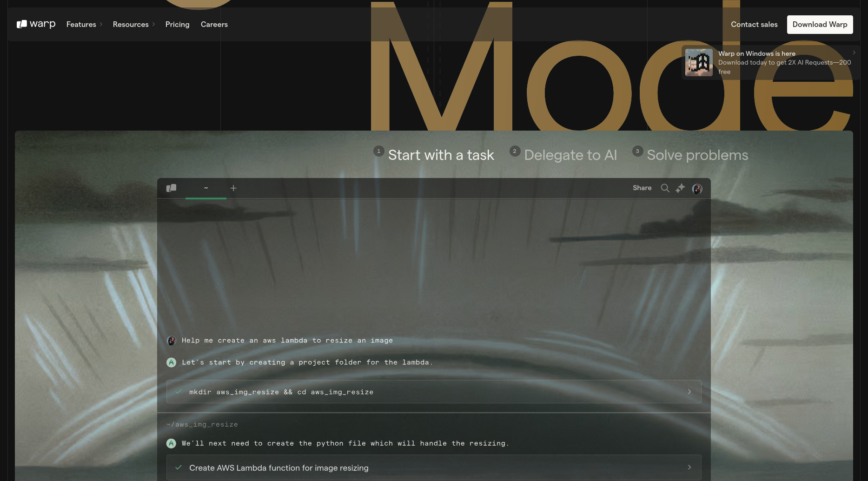
Task: Expand the Features menu chevron
Action: coord(101,24)
